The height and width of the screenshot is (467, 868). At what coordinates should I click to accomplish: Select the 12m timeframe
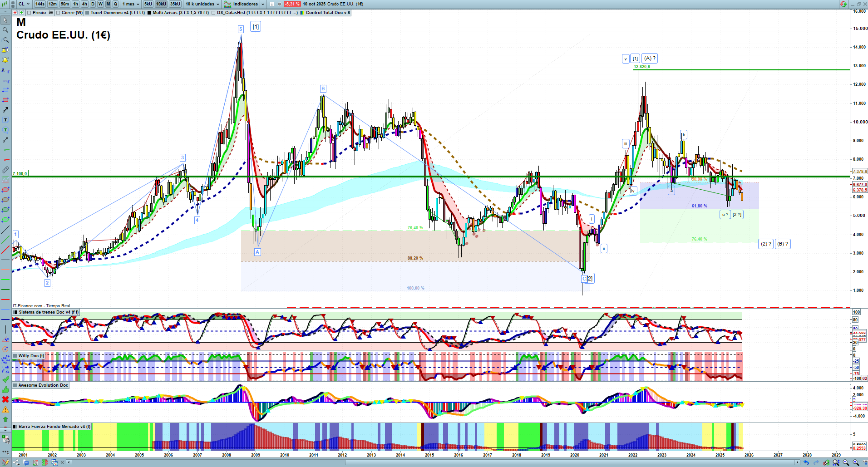click(53, 4)
